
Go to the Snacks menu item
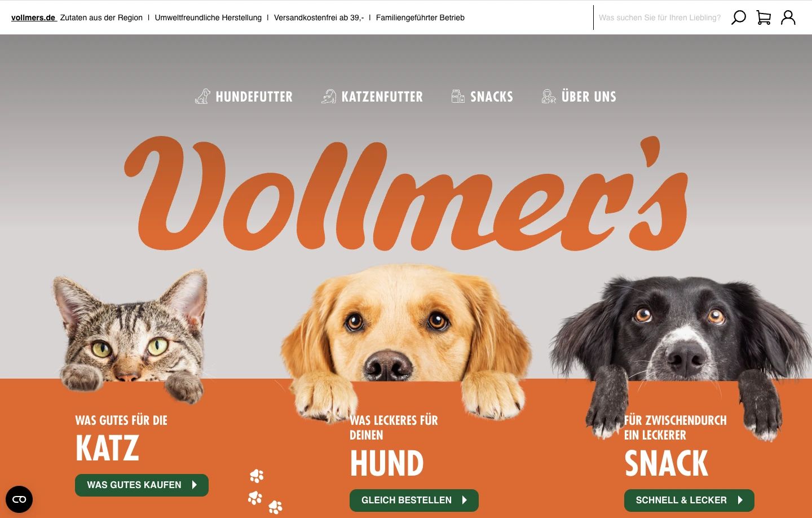tap(492, 96)
